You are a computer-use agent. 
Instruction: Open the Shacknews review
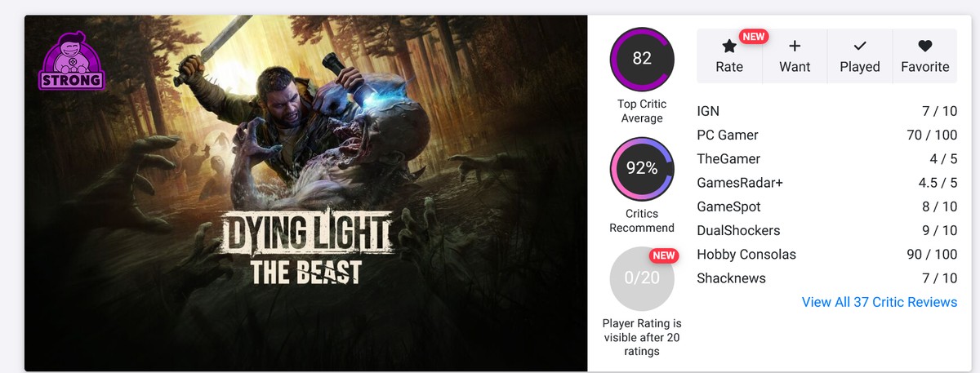(x=731, y=278)
